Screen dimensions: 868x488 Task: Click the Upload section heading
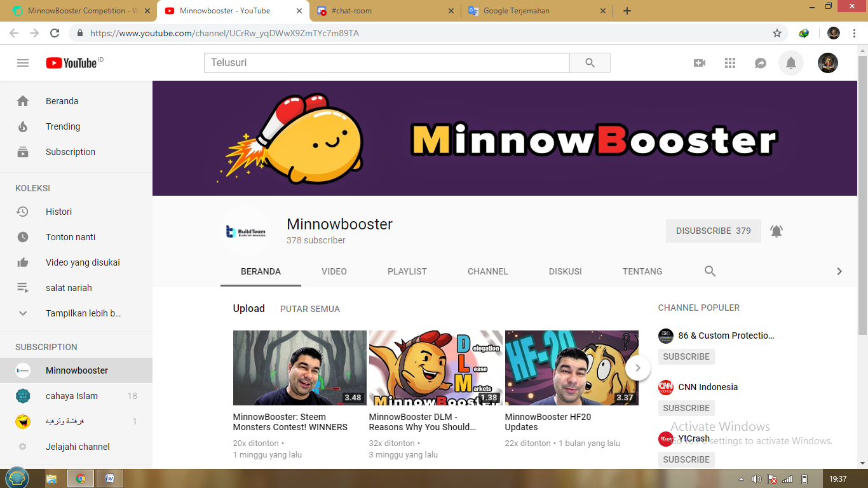pyautogui.click(x=248, y=308)
